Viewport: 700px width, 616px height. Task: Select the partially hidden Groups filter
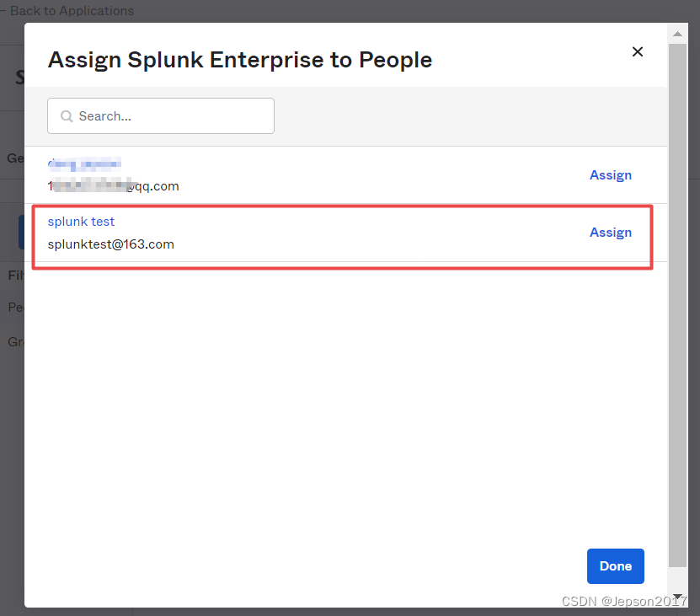pyautogui.click(x=15, y=342)
